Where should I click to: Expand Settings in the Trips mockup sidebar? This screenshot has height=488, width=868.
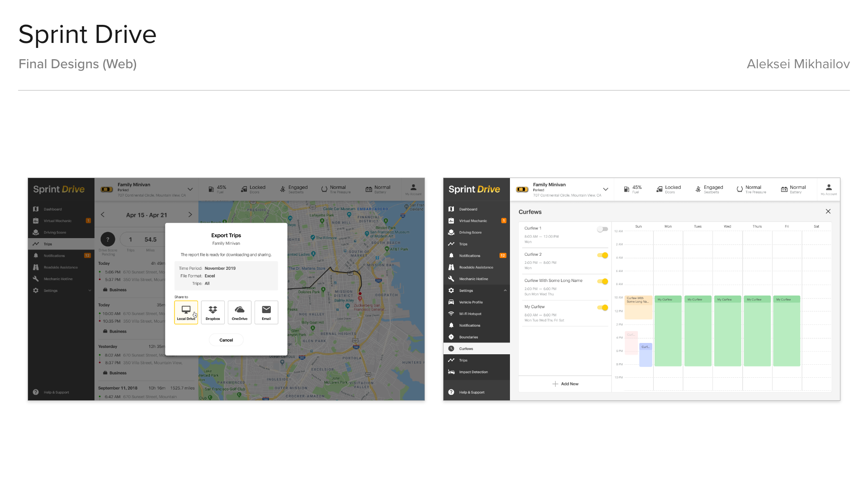coord(90,291)
